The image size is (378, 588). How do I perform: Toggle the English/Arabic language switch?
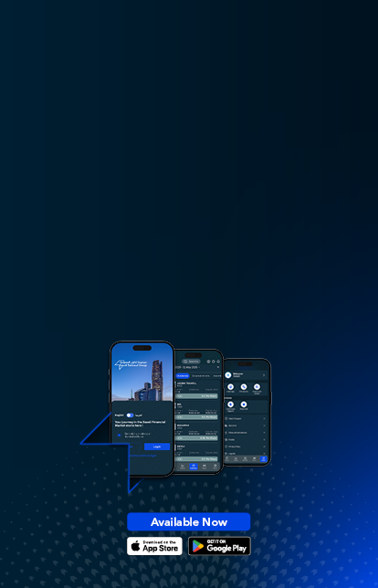130,415
